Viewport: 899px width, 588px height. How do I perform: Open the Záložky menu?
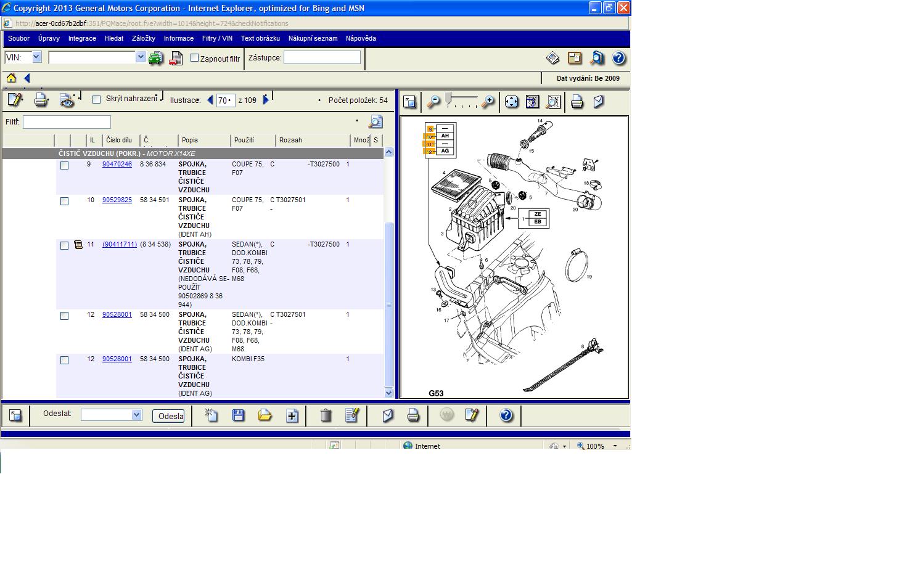pyautogui.click(x=143, y=38)
